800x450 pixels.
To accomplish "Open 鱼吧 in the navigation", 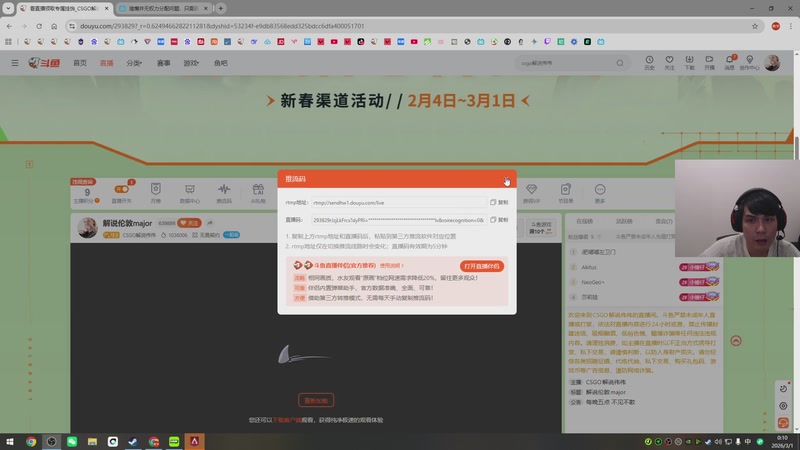I will pos(221,63).
